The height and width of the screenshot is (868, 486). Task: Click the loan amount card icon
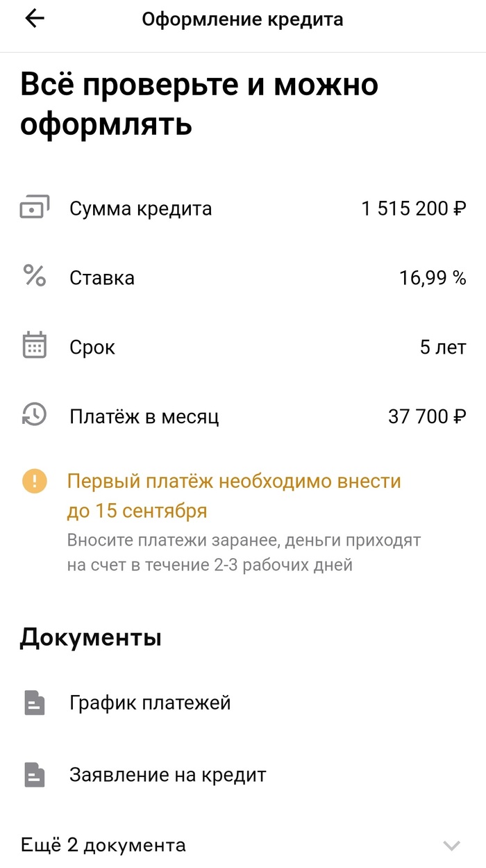(34, 208)
